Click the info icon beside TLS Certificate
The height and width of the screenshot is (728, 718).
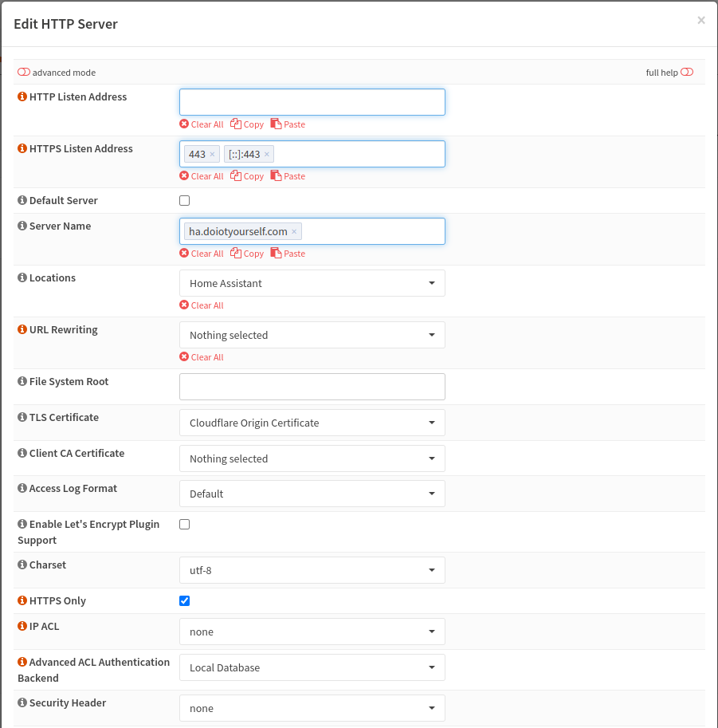point(22,417)
